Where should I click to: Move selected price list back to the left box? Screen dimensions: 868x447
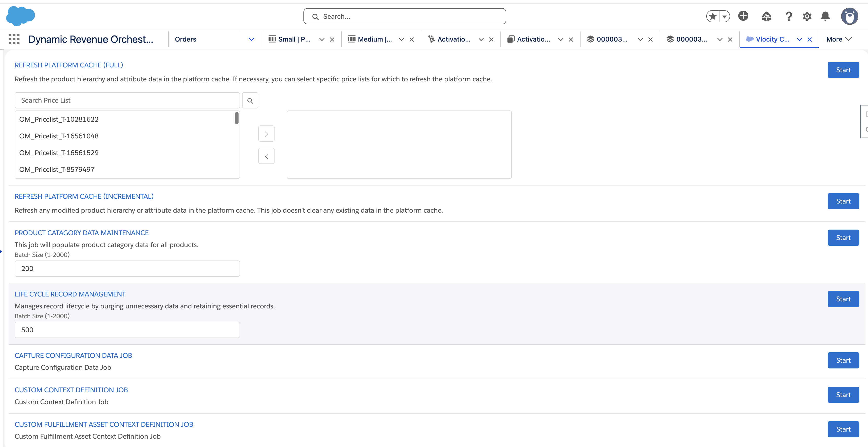click(266, 156)
